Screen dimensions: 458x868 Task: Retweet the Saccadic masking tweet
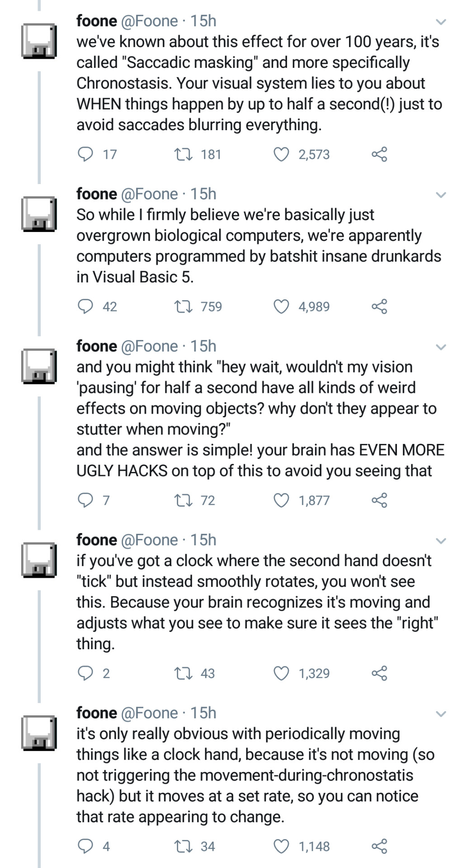click(x=183, y=155)
